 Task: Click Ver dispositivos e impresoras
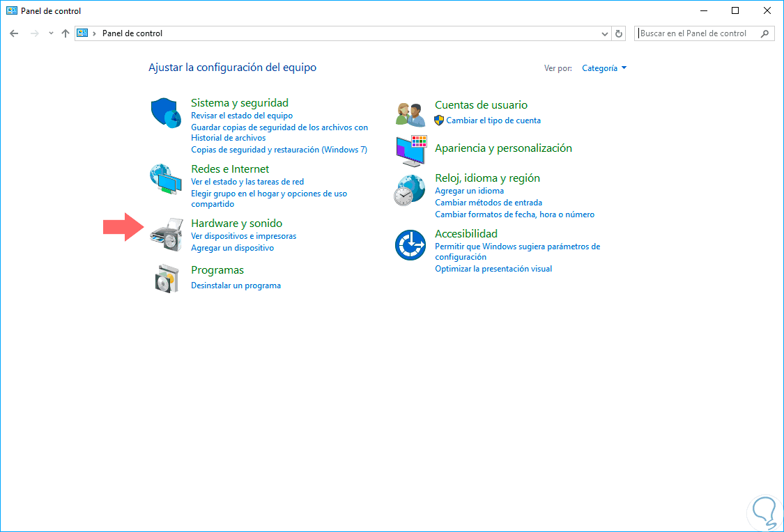coord(243,236)
